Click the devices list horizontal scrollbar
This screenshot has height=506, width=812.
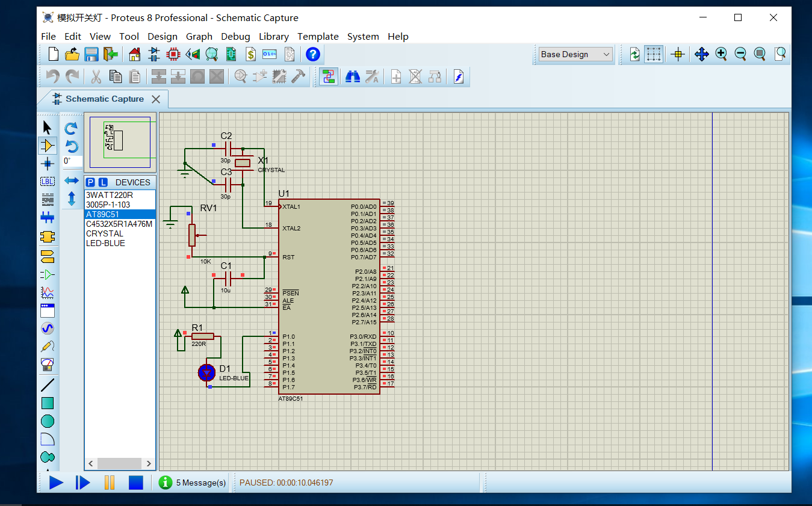119,463
